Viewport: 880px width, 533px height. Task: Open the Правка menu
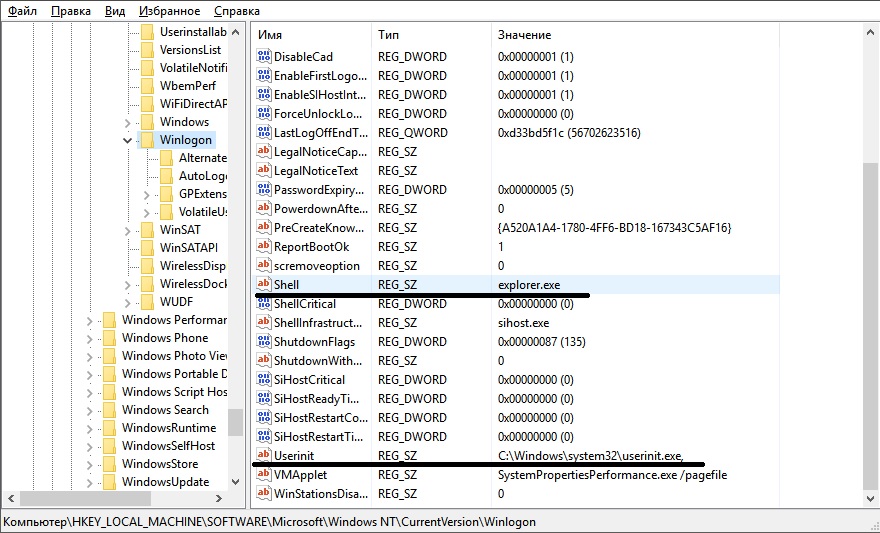coord(71,11)
